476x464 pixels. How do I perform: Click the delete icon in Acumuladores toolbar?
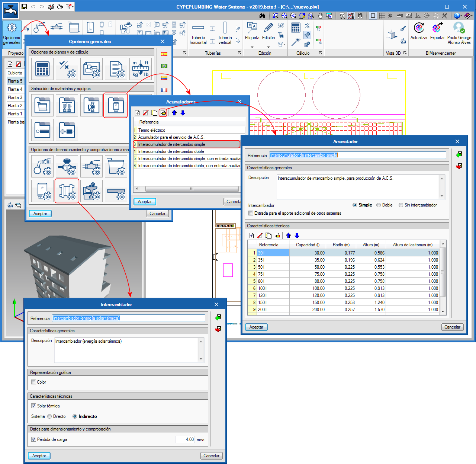pos(146,113)
